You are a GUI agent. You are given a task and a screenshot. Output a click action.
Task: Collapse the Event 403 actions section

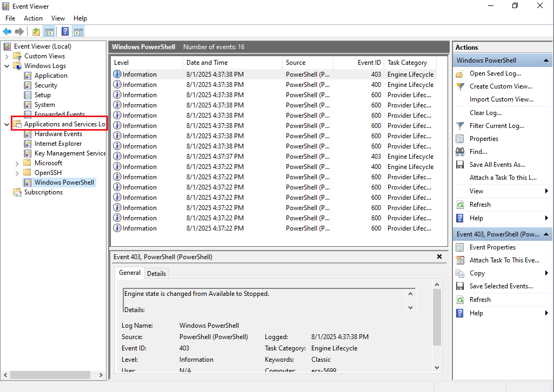pos(546,234)
